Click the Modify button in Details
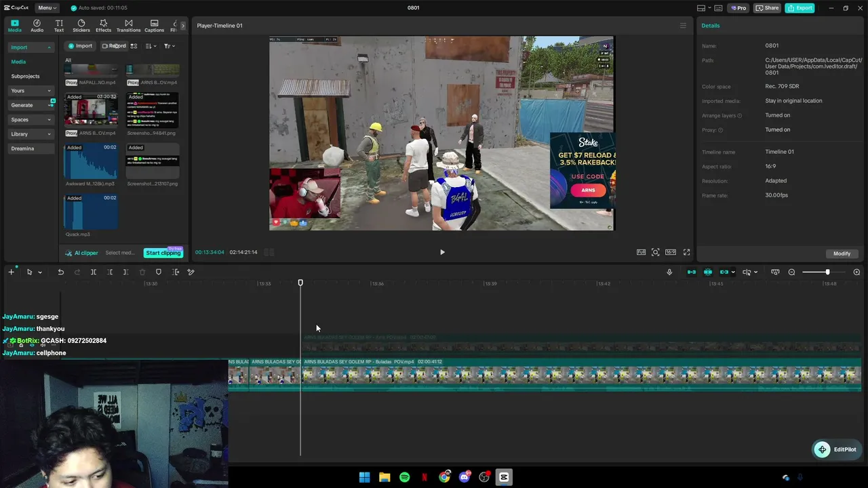This screenshot has height=488, width=868. (x=842, y=253)
